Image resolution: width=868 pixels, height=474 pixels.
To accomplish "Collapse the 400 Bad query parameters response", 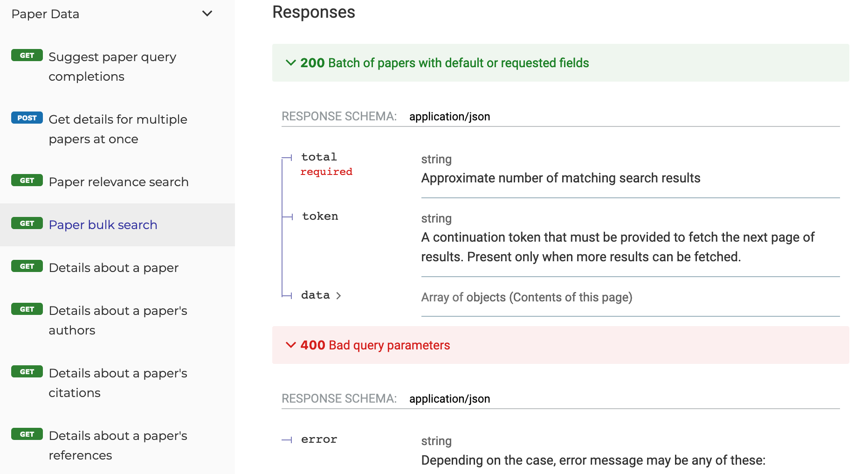I will 290,345.
